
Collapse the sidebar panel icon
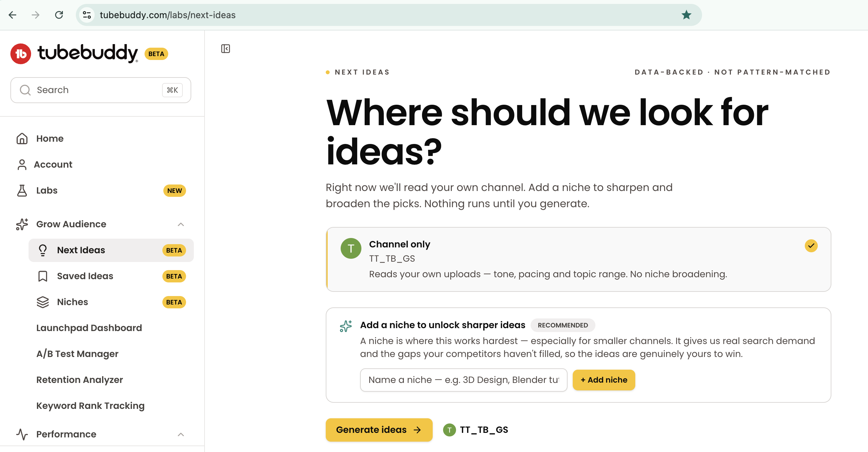click(225, 49)
